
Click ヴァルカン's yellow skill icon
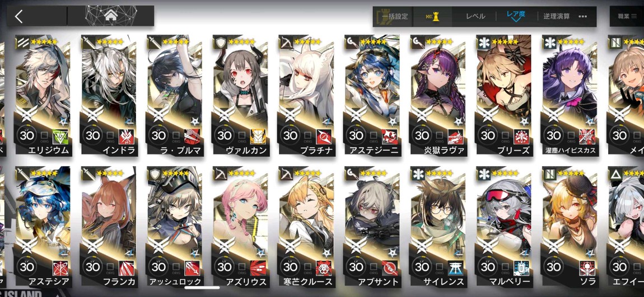[258, 136]
